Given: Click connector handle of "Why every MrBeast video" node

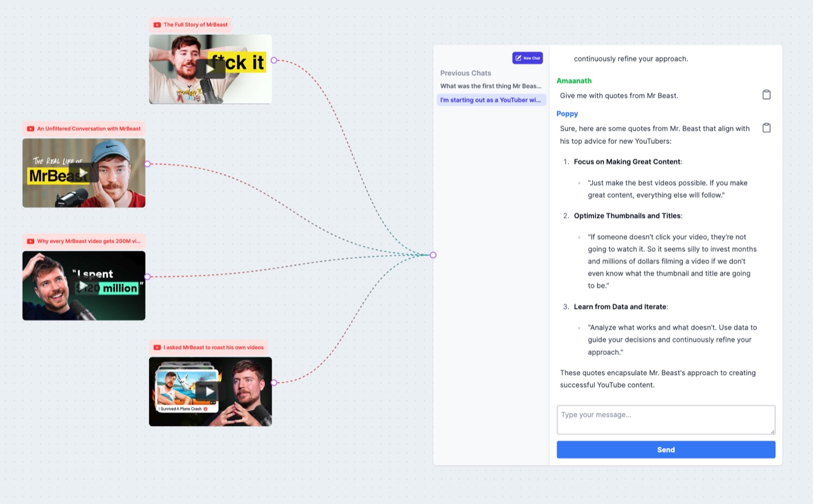Looking at the screenshot, I should pos(148,277).
